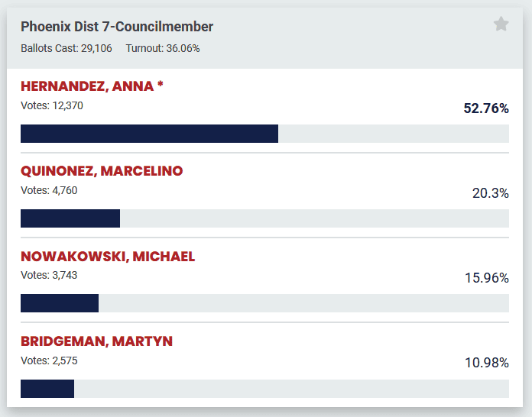532x417 pixels.
Task: Click Bridgeman's vote progress bar
Action: coord(264,389)
